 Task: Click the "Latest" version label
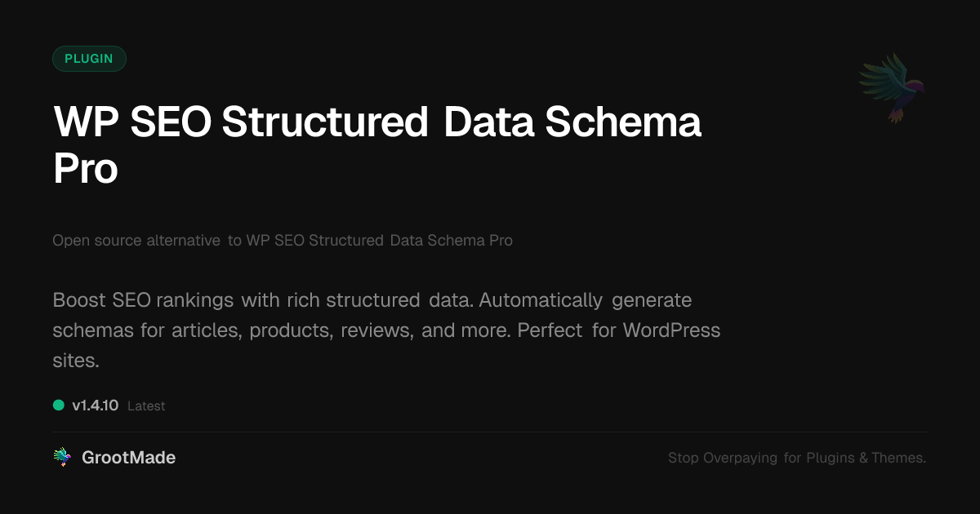pos(146,406)
